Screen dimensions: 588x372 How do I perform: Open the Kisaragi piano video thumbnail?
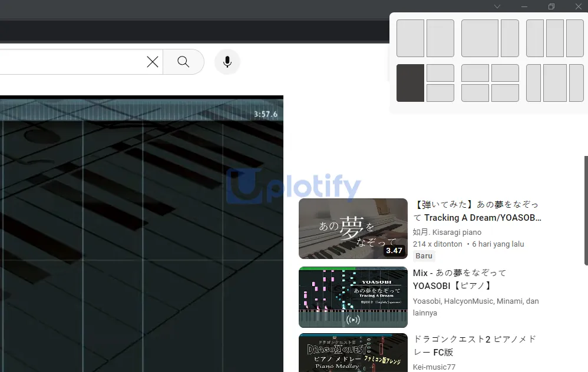tap(354, 228)
